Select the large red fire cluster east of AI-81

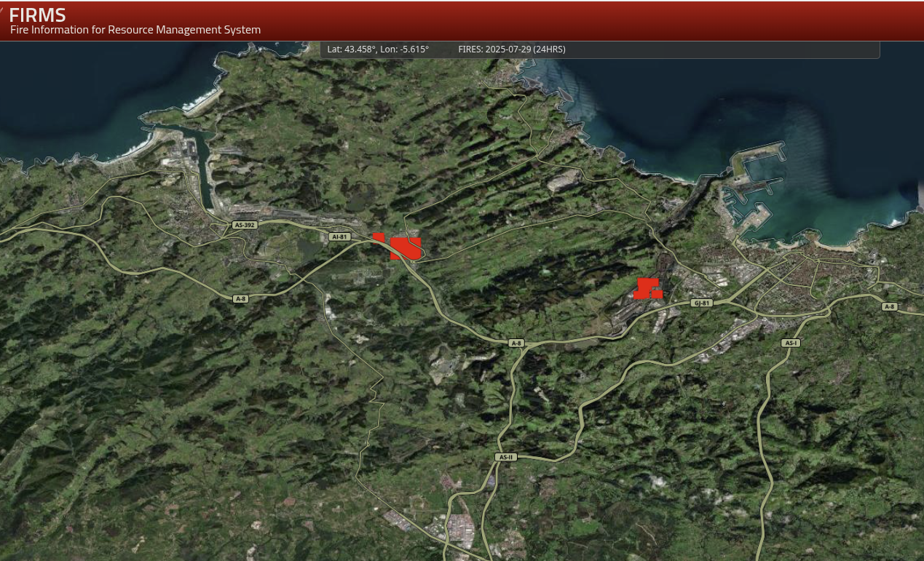click(x=406, y=248)
